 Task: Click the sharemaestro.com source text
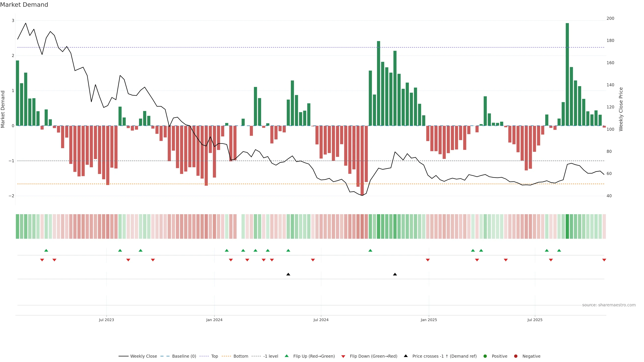pyautogui.click(x=609, y=305)
